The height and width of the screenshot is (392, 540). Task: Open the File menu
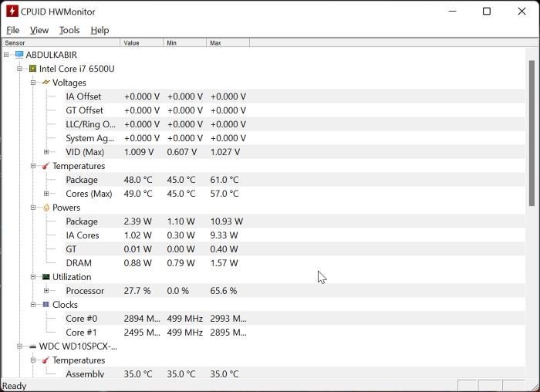click(x=13, y=30)
